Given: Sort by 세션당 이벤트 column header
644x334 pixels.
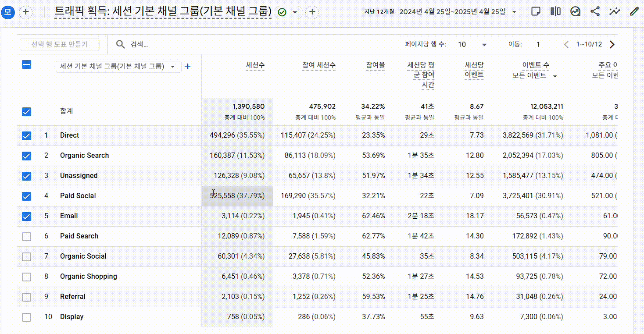Looking at the screenshot, I should 474,70.
